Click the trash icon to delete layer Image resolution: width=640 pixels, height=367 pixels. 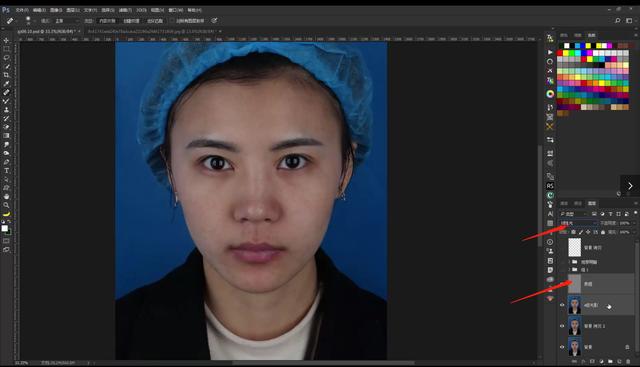628,361
